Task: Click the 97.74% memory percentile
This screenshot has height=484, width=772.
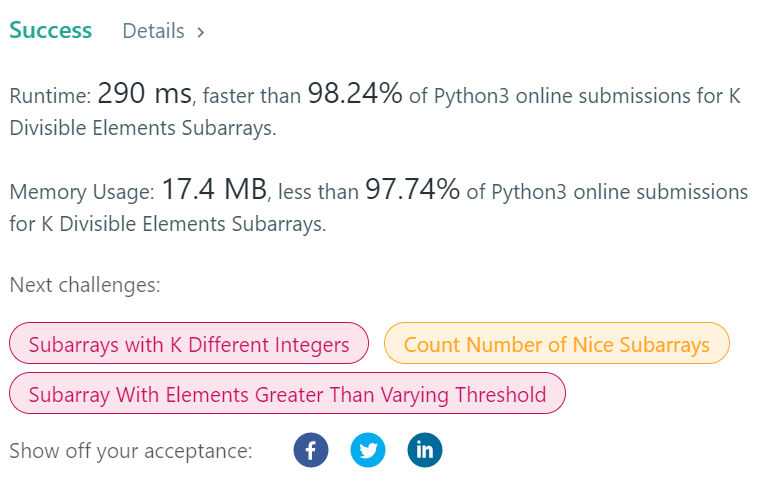Action: tap(412, 190)
